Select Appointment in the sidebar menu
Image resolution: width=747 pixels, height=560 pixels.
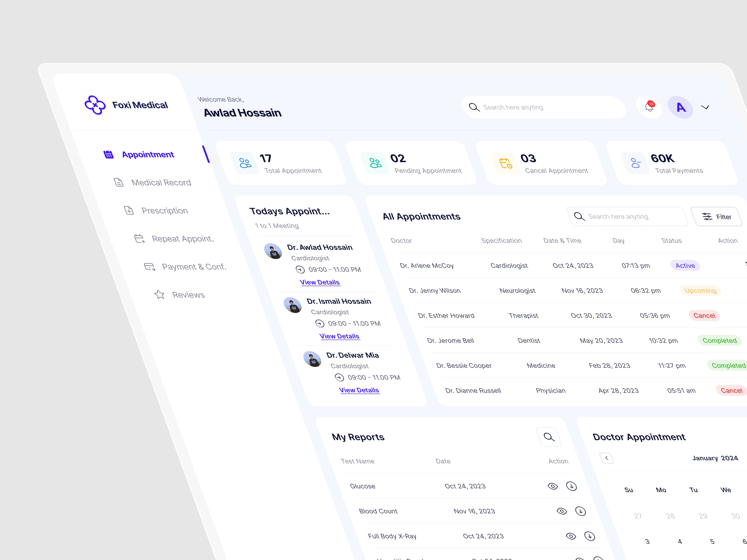[x=148, y=154]
